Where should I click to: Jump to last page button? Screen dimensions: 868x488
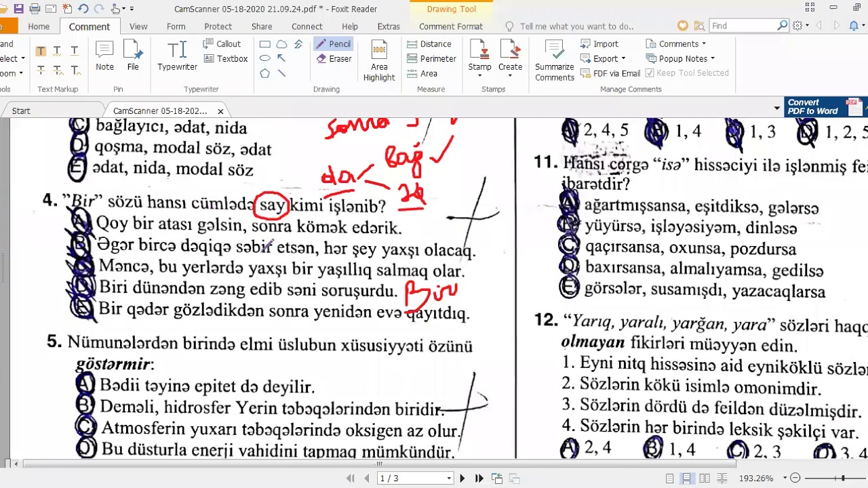pyautogui.click(x=479, y=479)
